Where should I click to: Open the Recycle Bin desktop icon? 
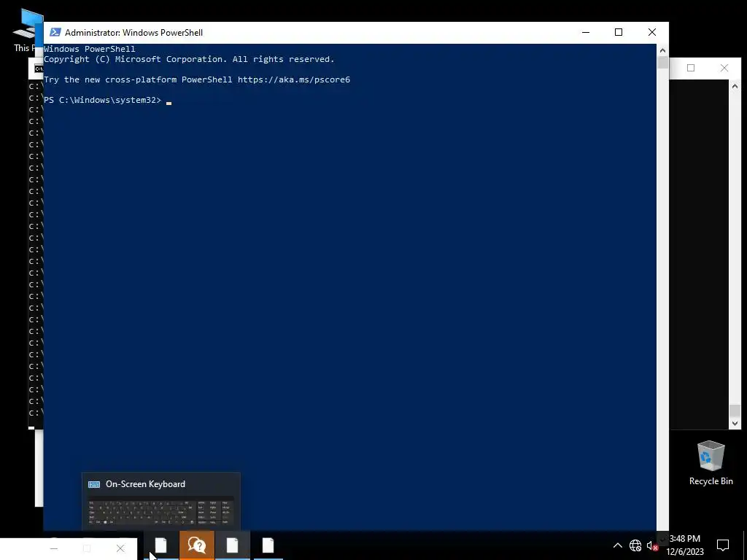click(x=711, y=463)
